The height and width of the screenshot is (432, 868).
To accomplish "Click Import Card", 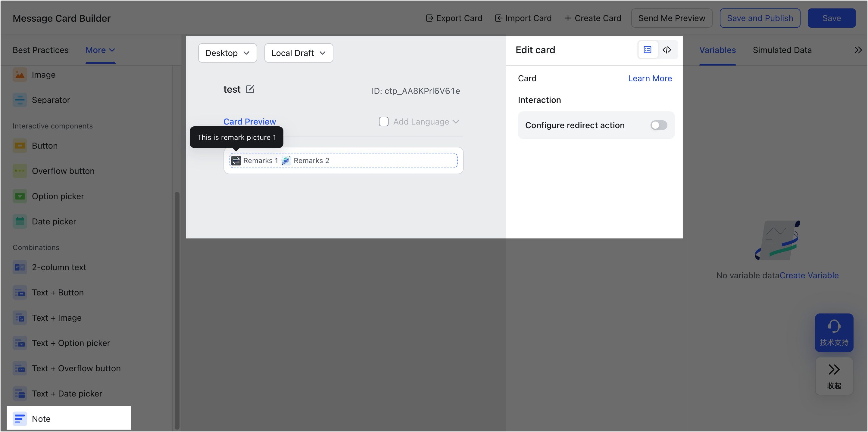I will 523,18.
